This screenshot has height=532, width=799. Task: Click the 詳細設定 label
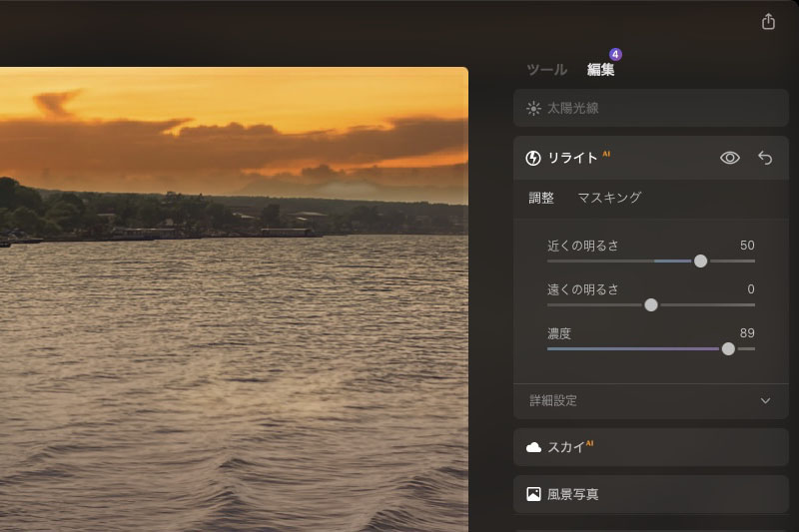(553, 400)
